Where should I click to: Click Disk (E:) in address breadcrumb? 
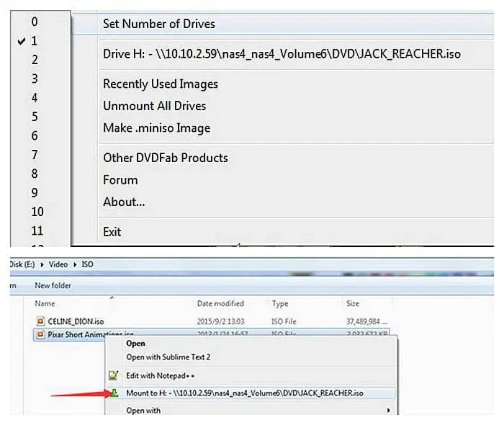coord(22,264)
